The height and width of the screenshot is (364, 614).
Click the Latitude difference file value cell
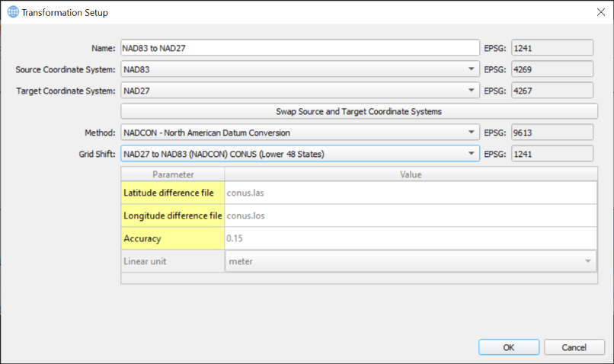411,193
